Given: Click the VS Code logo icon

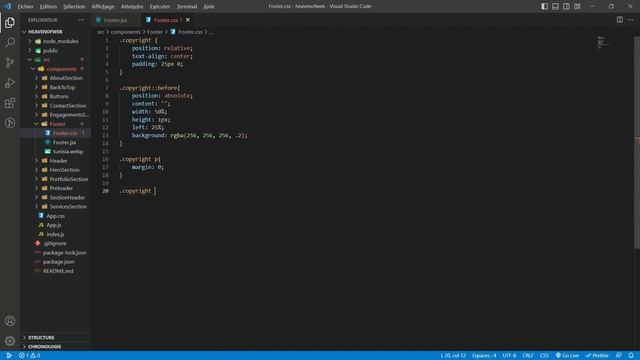Looking at the screenshot, I should click(x=7, y=7).
